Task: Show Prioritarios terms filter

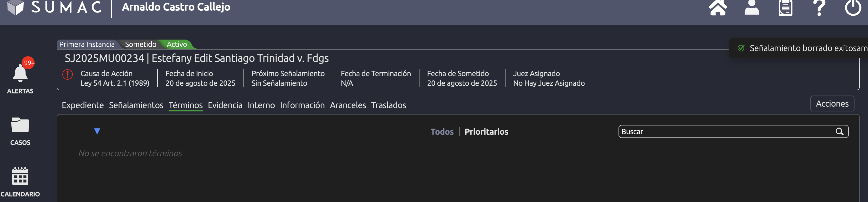Action: point(486,132)
